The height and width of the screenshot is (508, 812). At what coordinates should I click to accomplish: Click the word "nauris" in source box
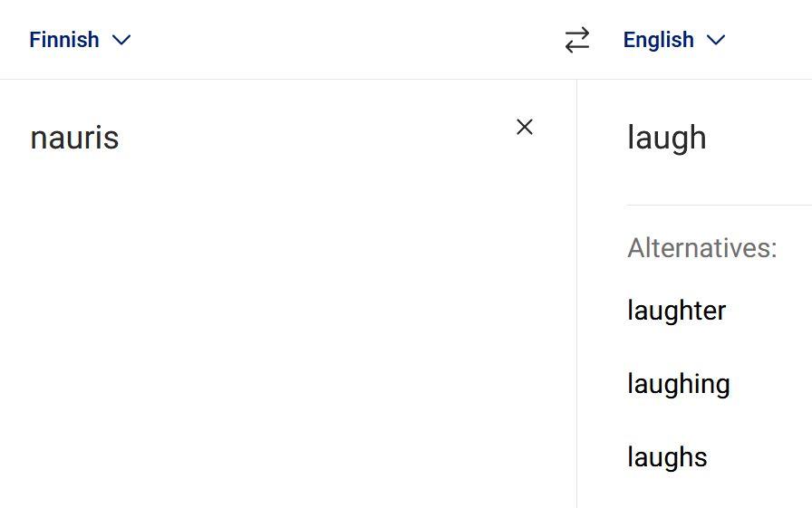74,138
